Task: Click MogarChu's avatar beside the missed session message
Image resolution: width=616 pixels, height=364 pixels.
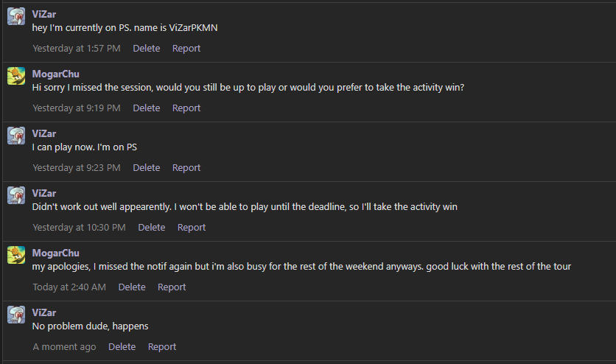Action: pos(16,76)
